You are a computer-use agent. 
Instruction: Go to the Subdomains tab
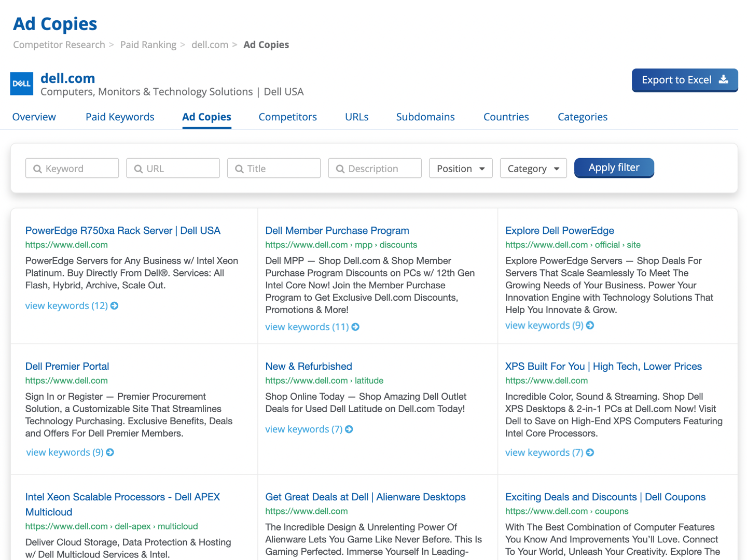pos(425,117)
